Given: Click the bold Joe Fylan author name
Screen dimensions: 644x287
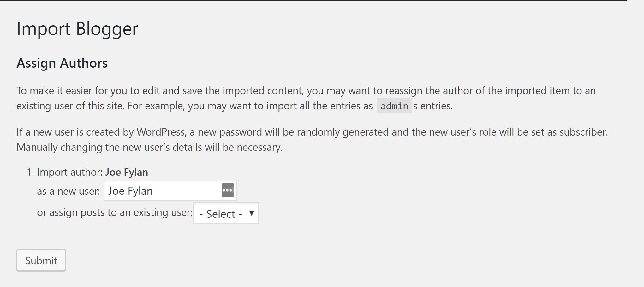Looking at the screenshot, I should click(x=127, y=172).
